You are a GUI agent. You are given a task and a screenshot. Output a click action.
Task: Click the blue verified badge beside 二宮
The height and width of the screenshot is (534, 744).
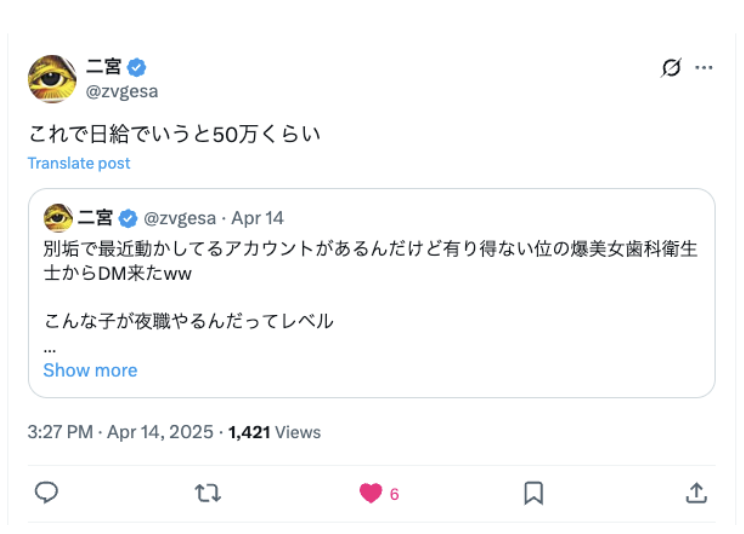(137, 68)
